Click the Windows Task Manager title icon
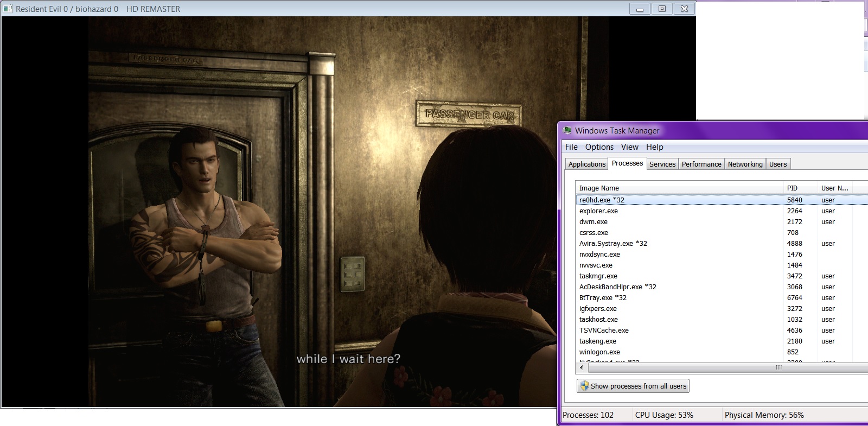Viewport: 868px width, 426px height. (x=567, y=130)
